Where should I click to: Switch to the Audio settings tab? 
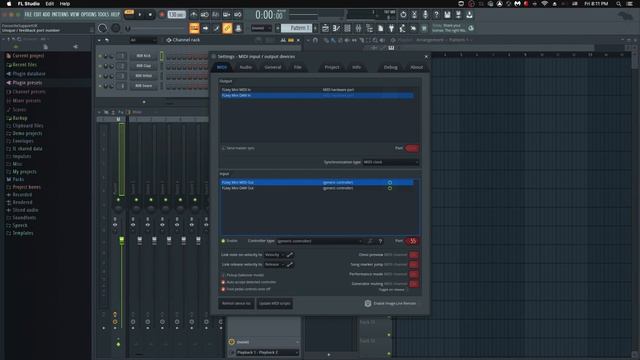click(246, 67)
